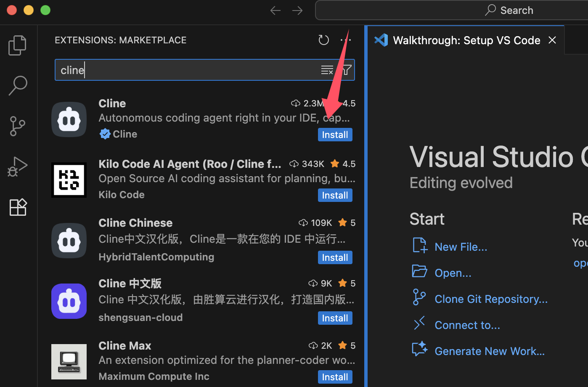The width and height of the screenshot is (588, 387).
Task: Select the Cline Chinese title
Action: coord(135,223)
